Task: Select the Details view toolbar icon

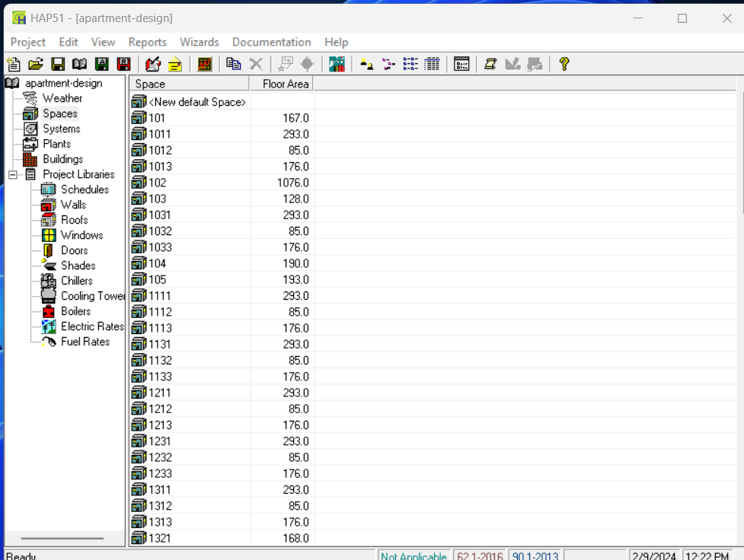Action: pos(433,65)
